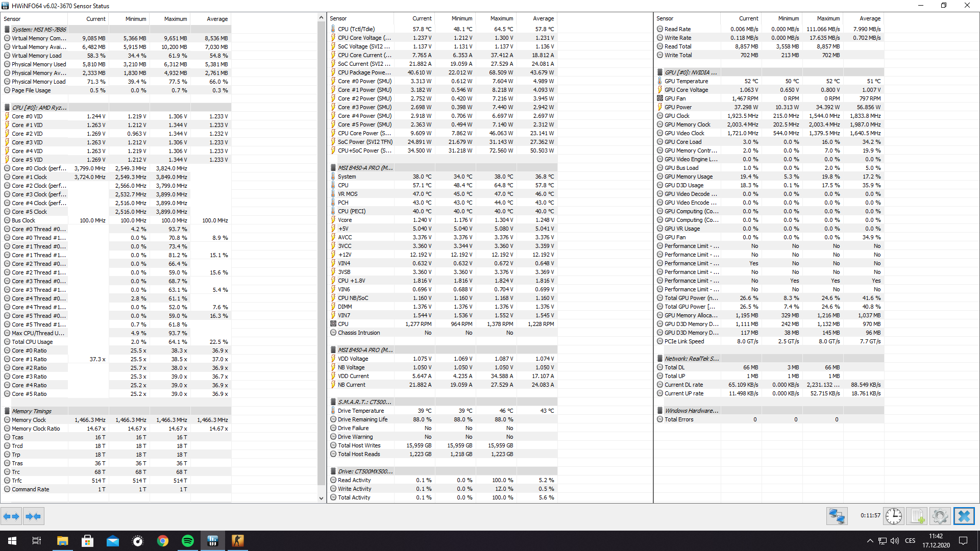Open the network remote monitoring icon
The height and width of the screenshot is (551, 980).
(837, 516)
